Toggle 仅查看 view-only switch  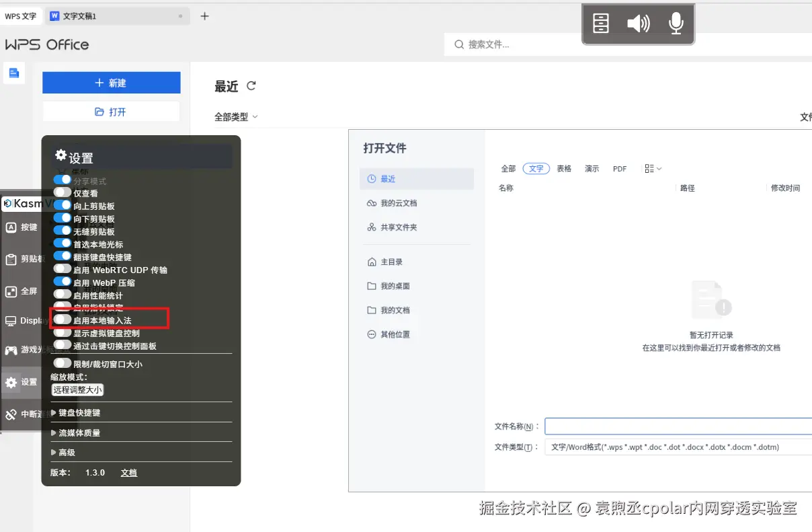coord(63,192)
